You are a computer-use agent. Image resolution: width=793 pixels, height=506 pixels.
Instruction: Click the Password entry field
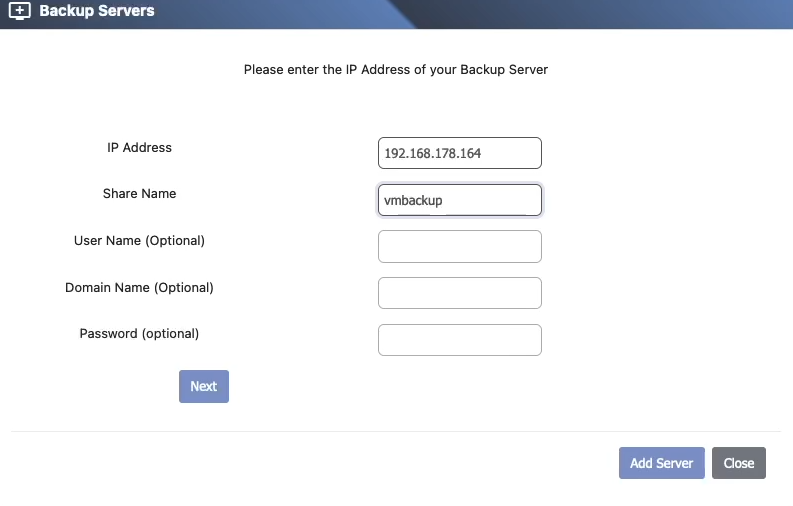[459, 340]
